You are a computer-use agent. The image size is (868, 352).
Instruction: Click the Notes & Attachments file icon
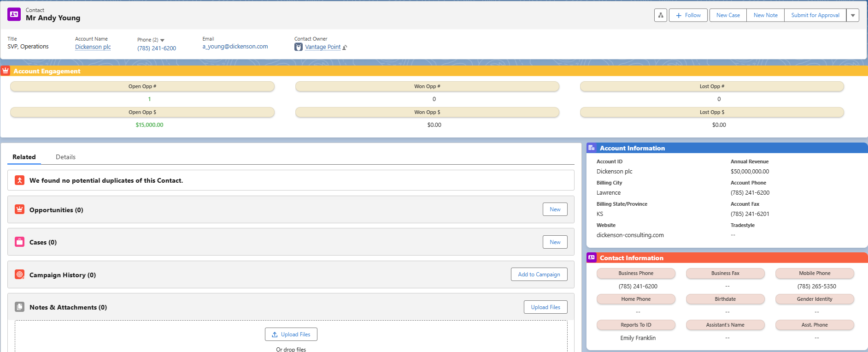tap(19, 307)
